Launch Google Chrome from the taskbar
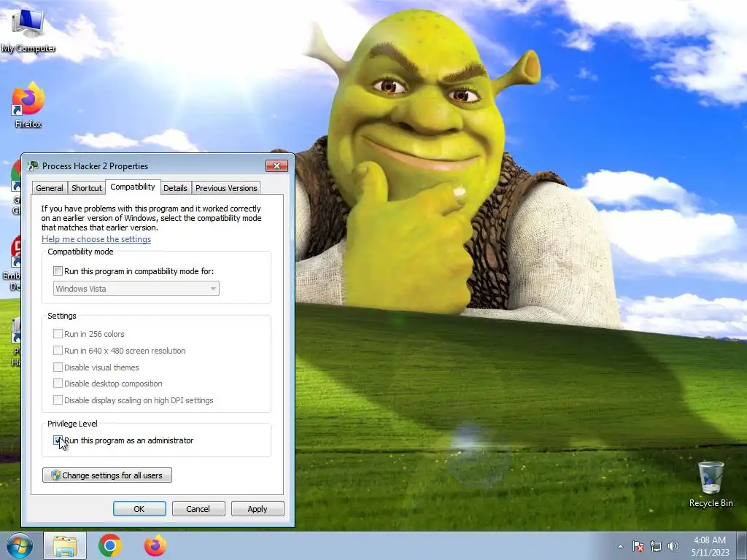Screen dimensions: 747x560 [110, 545]
